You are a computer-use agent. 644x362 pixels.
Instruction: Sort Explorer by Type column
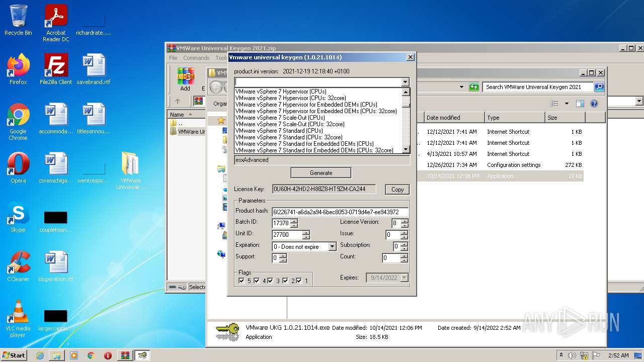[515, 118]
